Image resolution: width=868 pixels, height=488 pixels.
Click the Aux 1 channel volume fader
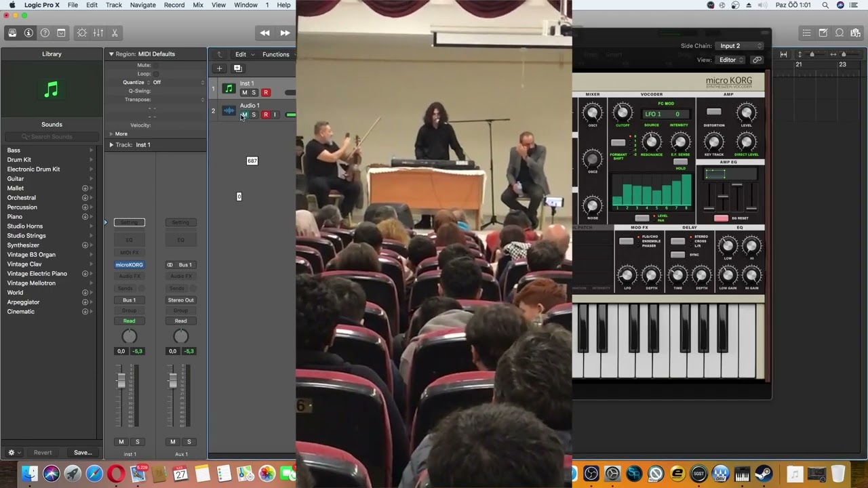[x=173, y=382]
